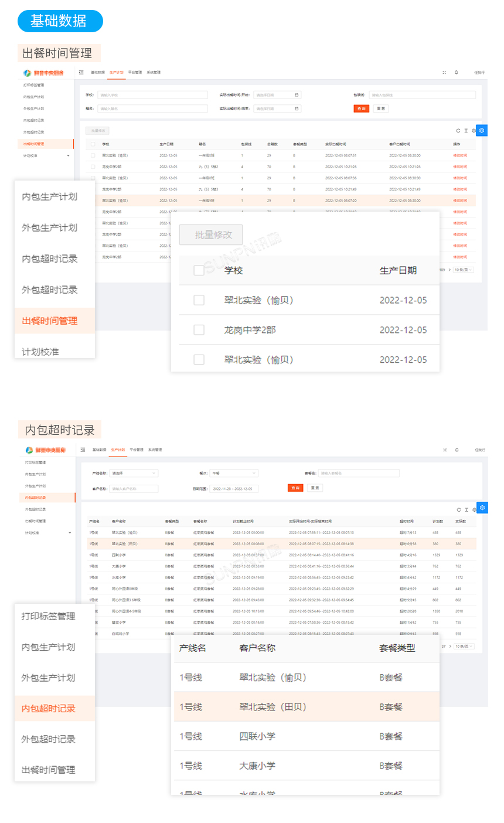Click row density icon on the 出餐时间管理 page
Screen dimensions: 504x823
coord(466,131)
